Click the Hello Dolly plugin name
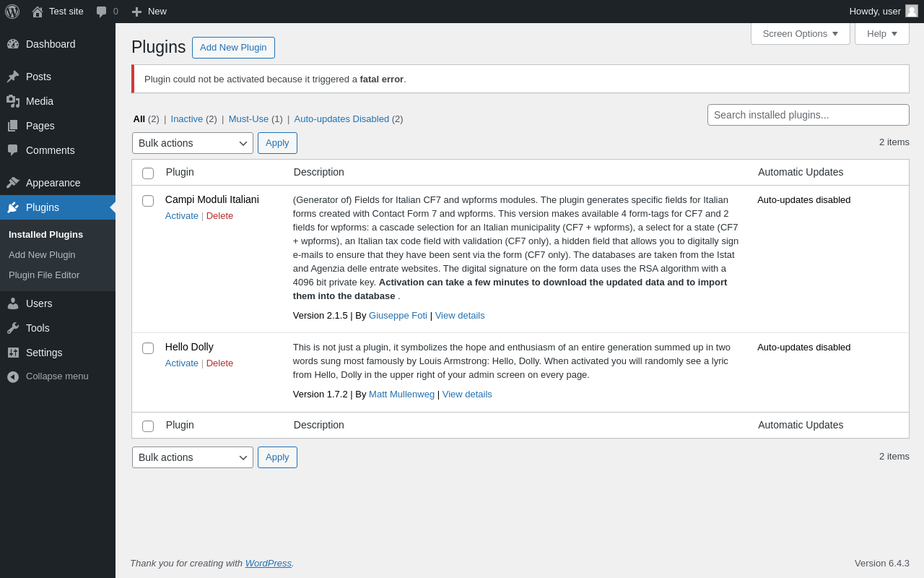924x578 pixels. (x=189, y=347)
